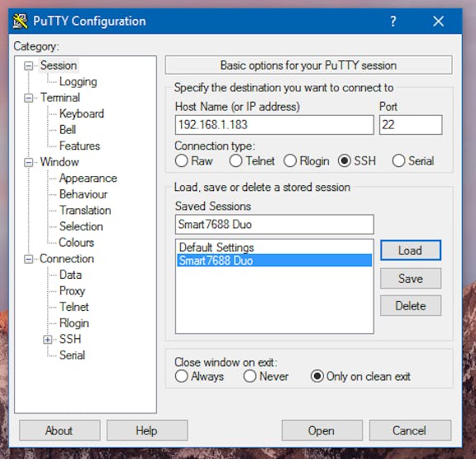The height and width of the screenshot is (459, 476).
Task: Click the PuTTY icon in title bar
Action: [x=21, y=22]
